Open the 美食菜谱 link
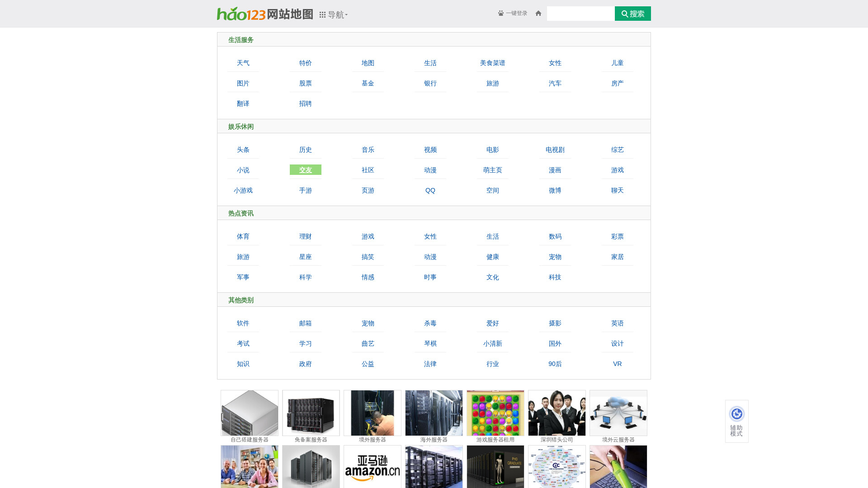The height and width of the screenshot is (488, 868). [493, 63]
